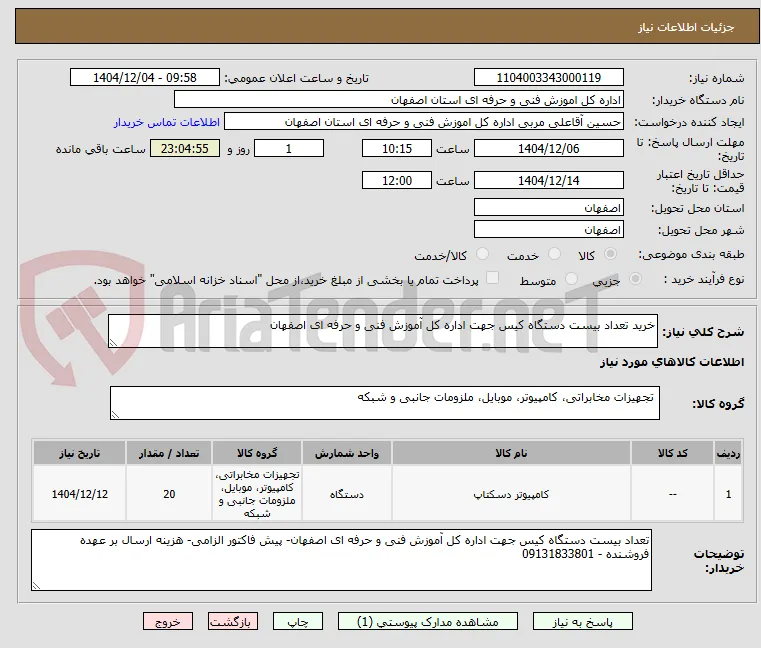Toggle the اسناد خزانه اسلامی payment checkbox
Viewport: 761px width, 648px height.
(x=493, y=278)
